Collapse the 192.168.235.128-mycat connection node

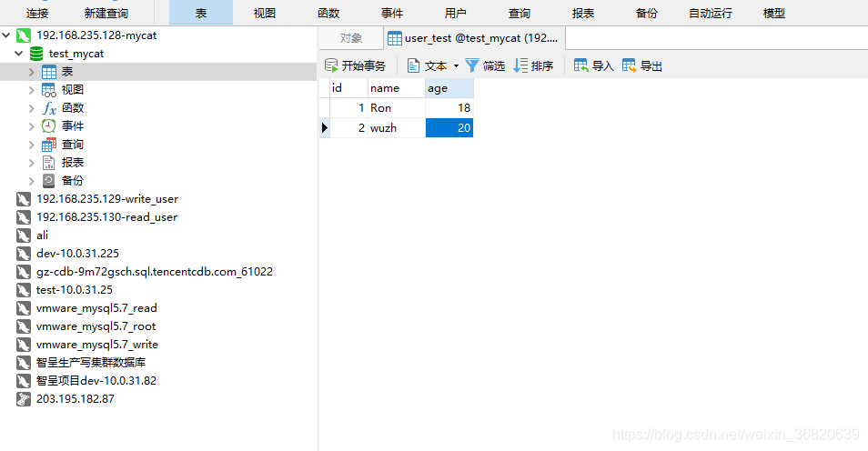point(6,35)
